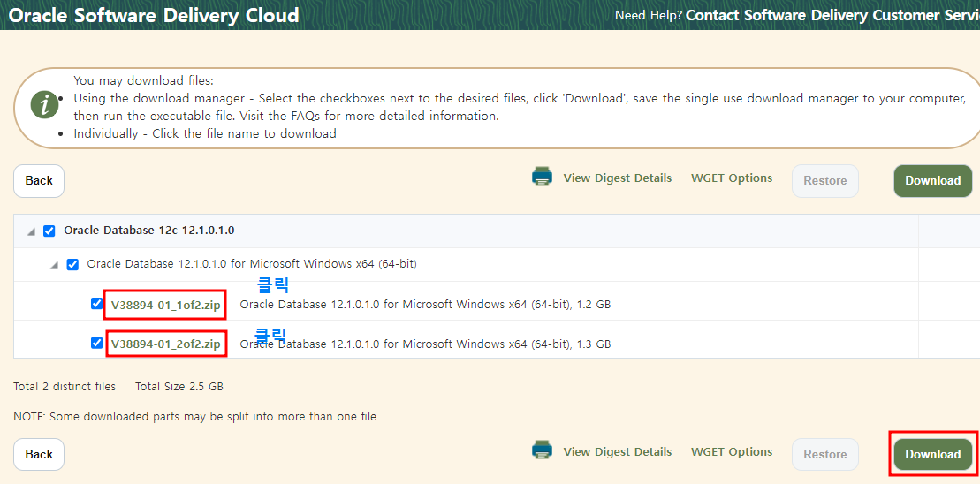This screenshot has height=484, width=980.
Task: Collapse the Microsoft Windows x64 (64-bit) tree node
Action: tap(55, 266)
